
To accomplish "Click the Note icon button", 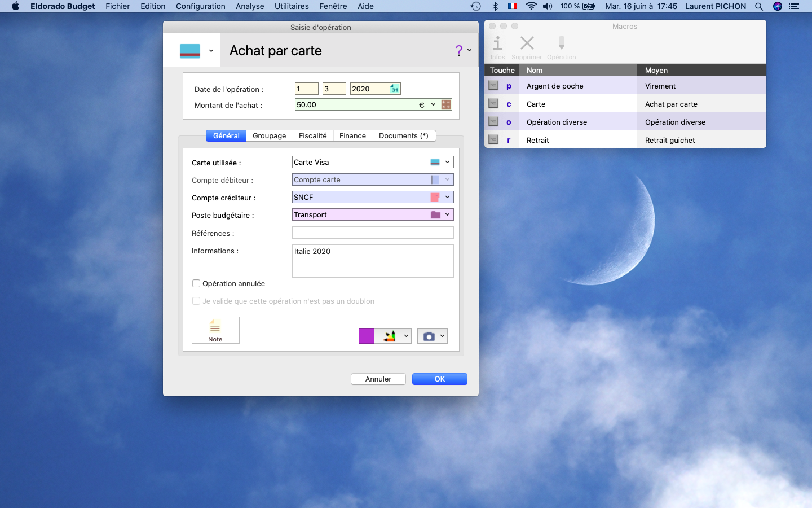I will tap(215, 330).
